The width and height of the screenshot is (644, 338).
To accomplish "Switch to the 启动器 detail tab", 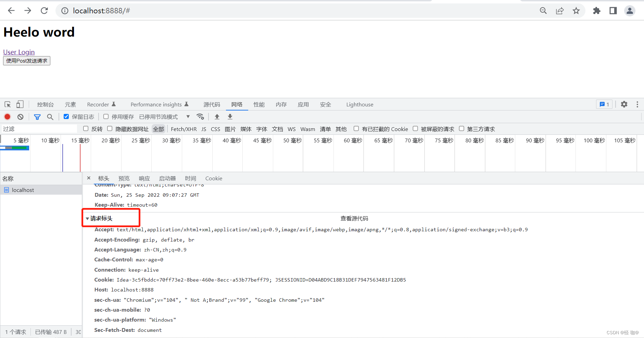I will [x=167, y=178].
